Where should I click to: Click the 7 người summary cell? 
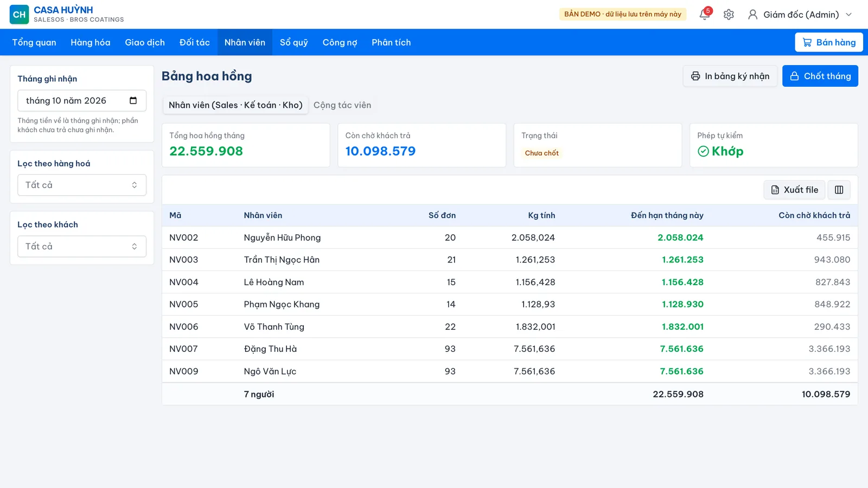tap(259, 394)
